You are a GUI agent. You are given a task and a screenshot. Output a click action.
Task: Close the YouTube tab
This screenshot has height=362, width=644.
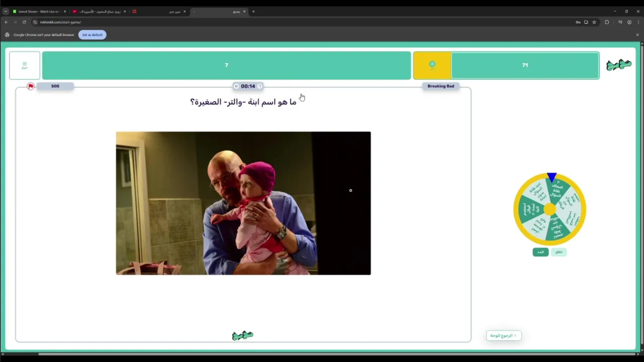[x=125, y=11]
